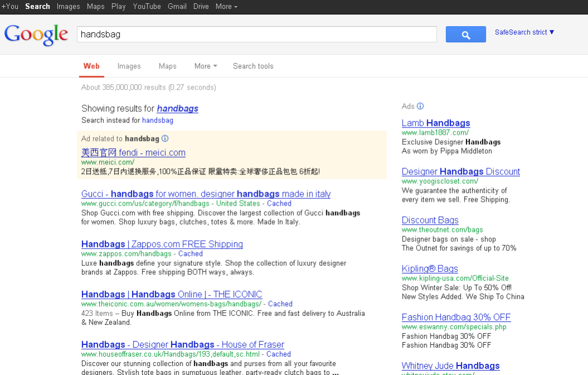Open the Discount Bags ad
Image resolution: width=588 pixels, height=375 pixels.
coord(430,220)
